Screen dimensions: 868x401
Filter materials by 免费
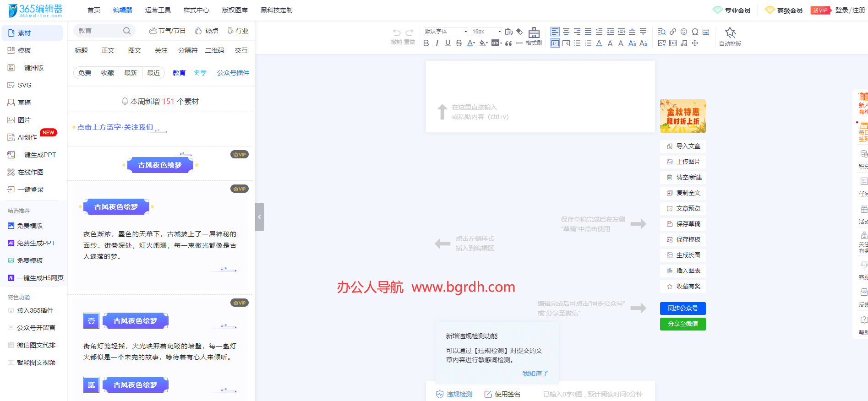click(x=85, y=73)
